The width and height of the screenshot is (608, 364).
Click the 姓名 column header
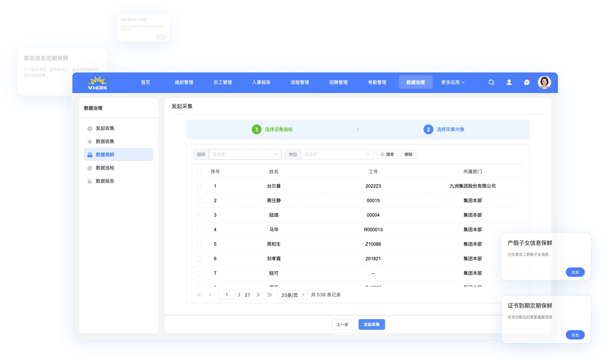[274, 172]
